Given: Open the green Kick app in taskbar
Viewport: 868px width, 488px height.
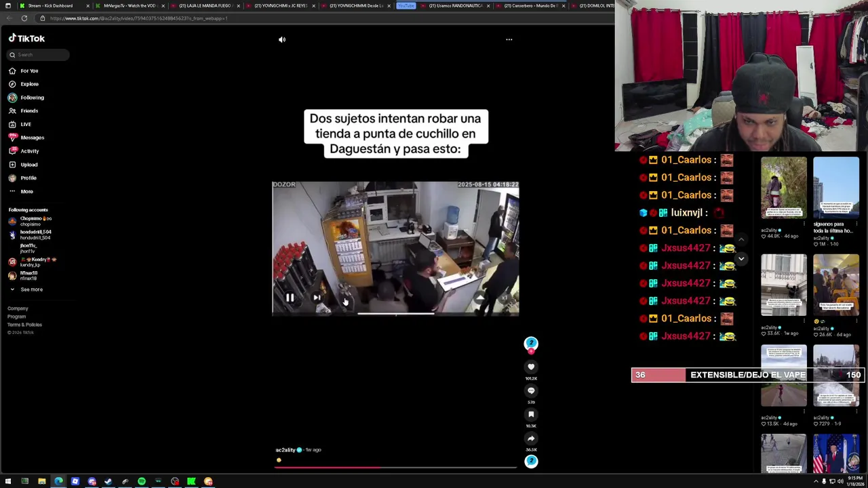Looking at the screenshot, I should 192,482.
